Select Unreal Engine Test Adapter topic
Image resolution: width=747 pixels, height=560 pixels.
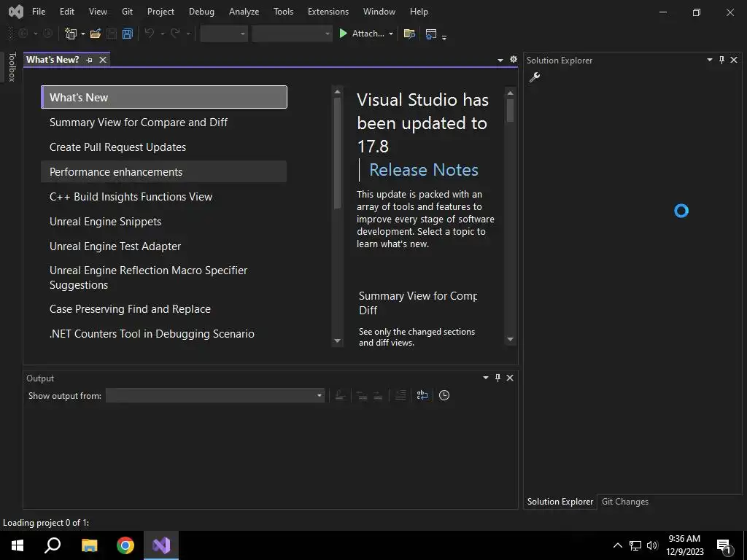click(x=164, y=246)
